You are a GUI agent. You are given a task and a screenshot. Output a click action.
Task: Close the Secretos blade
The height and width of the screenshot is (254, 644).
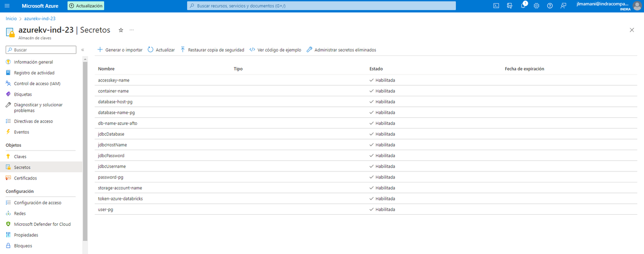(x=632, y=30)
